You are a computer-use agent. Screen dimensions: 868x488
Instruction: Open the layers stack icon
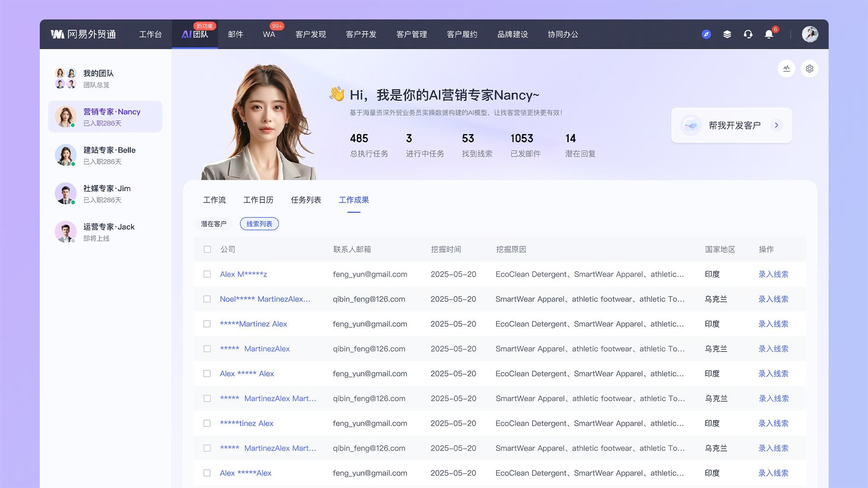(727, 34)
